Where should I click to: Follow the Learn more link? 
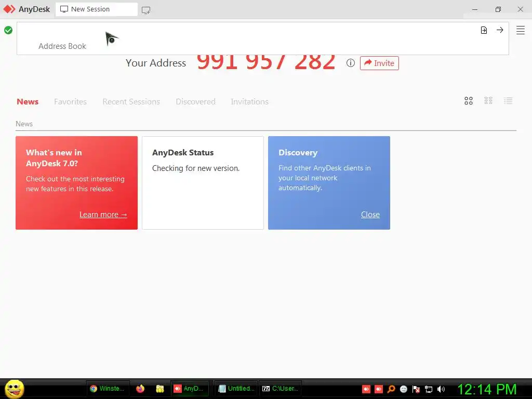tap(103, 215)
